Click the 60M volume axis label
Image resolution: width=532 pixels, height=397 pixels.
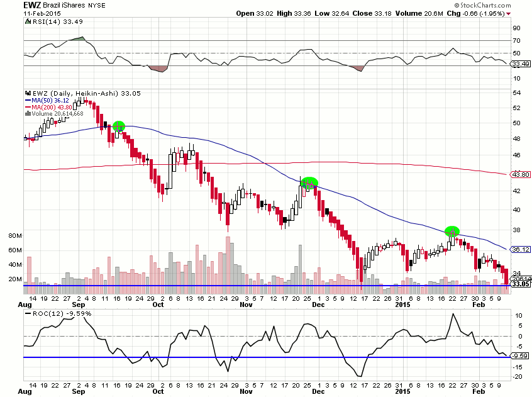tap(15, 250)
